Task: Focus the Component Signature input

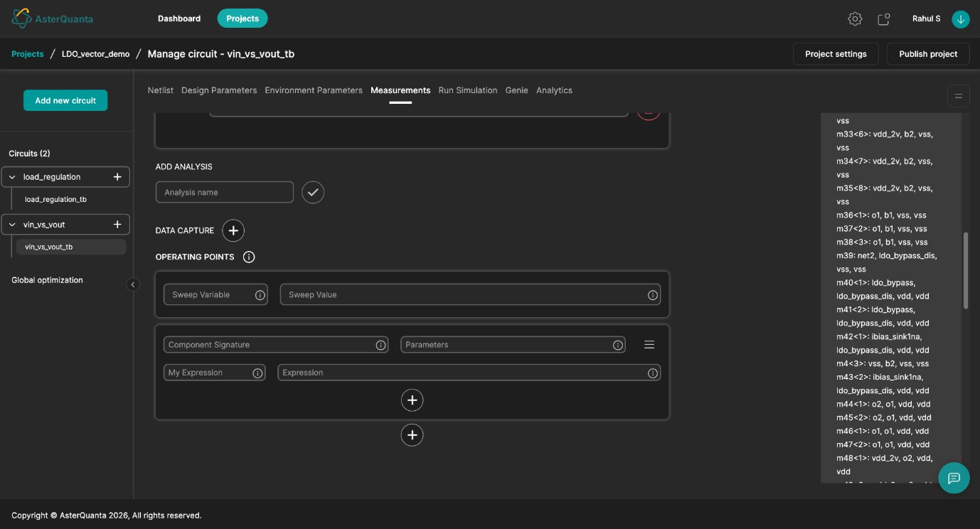Action: (276, 345)
